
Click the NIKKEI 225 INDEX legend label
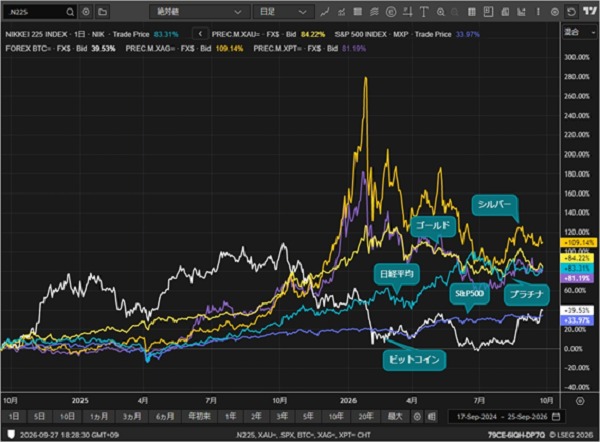pyautogui.click(x=36, y=34)
